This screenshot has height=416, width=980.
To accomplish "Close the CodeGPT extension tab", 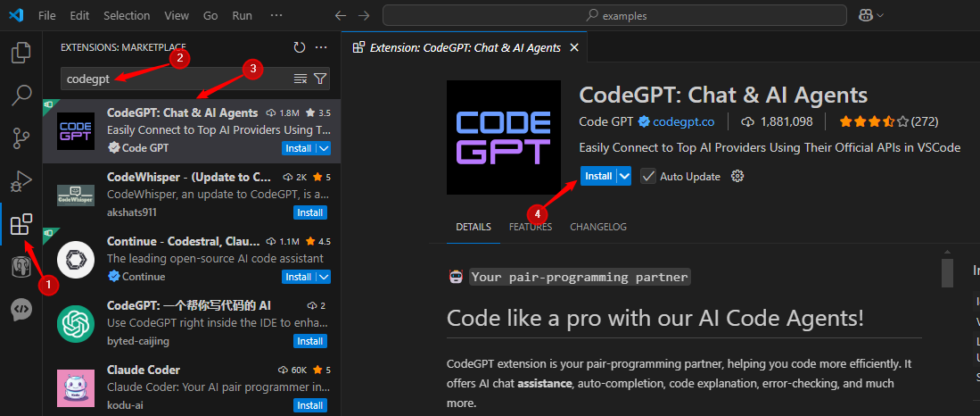I will point(574,47).
